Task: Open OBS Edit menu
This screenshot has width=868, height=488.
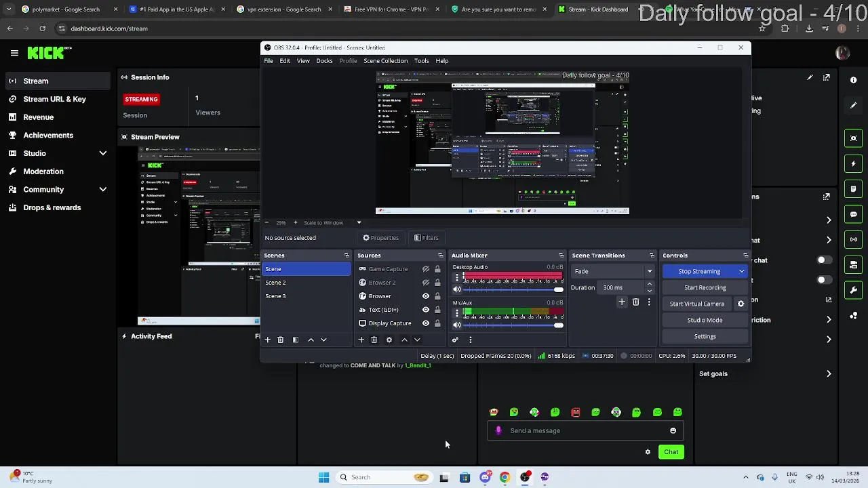Action: pos(285,61)
